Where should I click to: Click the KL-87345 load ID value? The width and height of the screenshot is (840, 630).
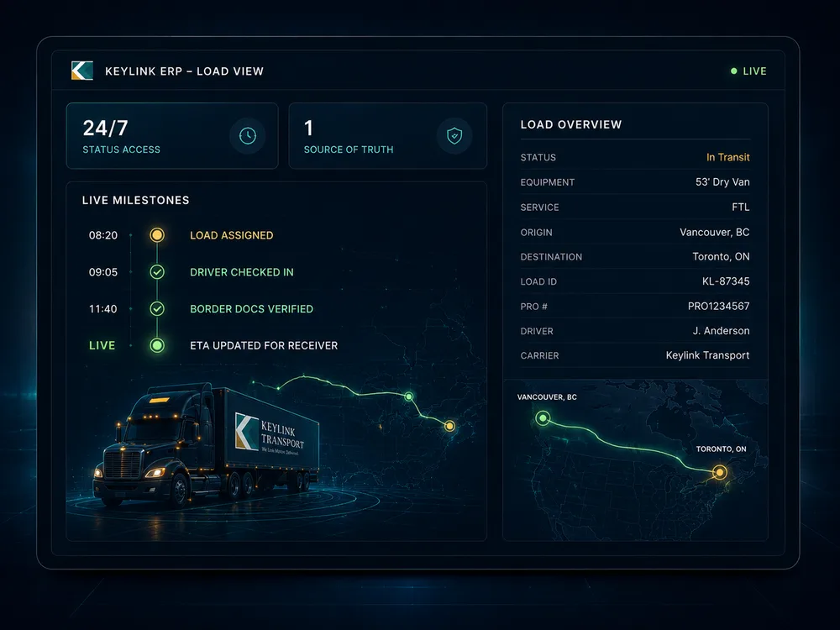coord(726,281)
